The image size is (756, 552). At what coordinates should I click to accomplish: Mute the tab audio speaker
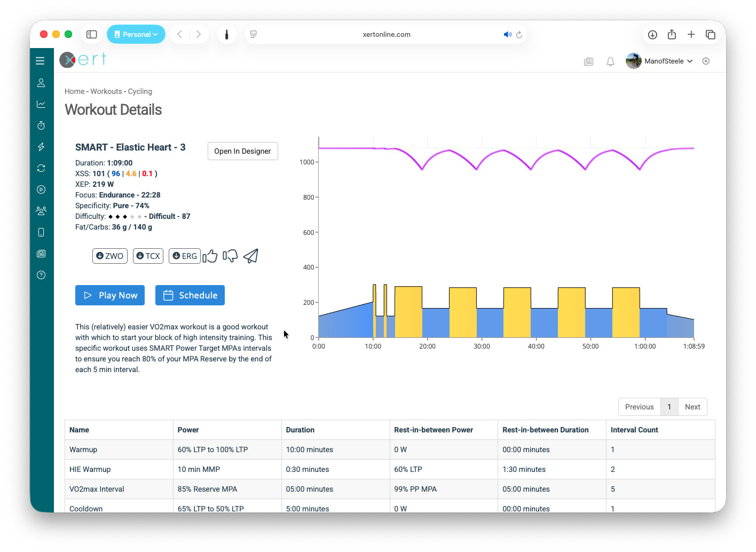[507, 34]
